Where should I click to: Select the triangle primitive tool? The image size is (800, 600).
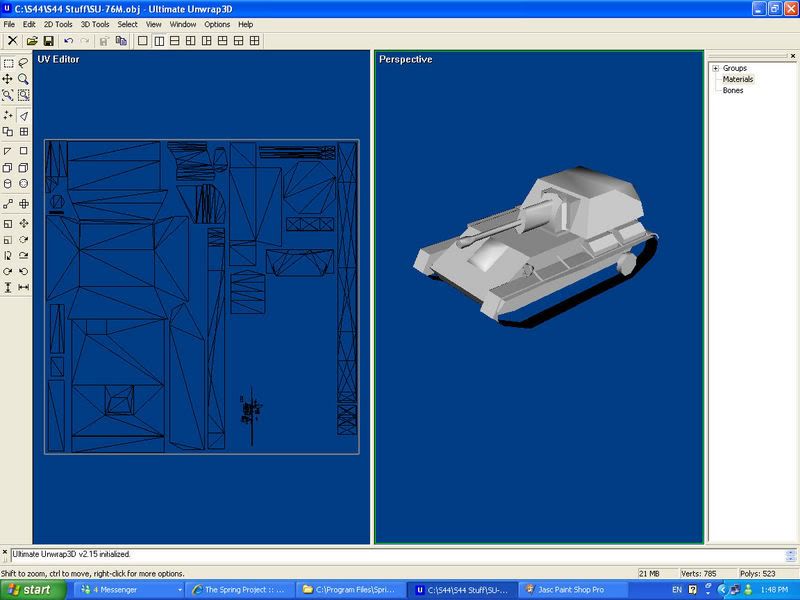8,151
